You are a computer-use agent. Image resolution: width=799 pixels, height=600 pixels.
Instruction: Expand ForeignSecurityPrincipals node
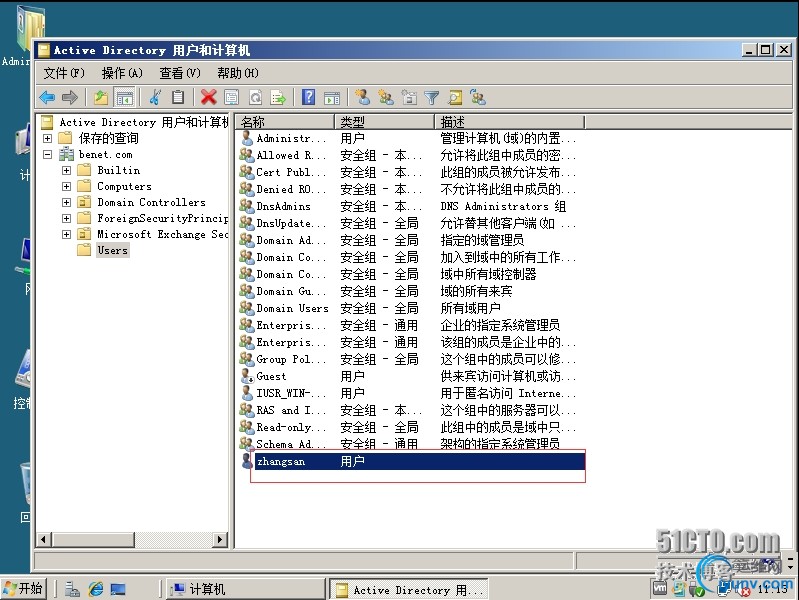66,218
